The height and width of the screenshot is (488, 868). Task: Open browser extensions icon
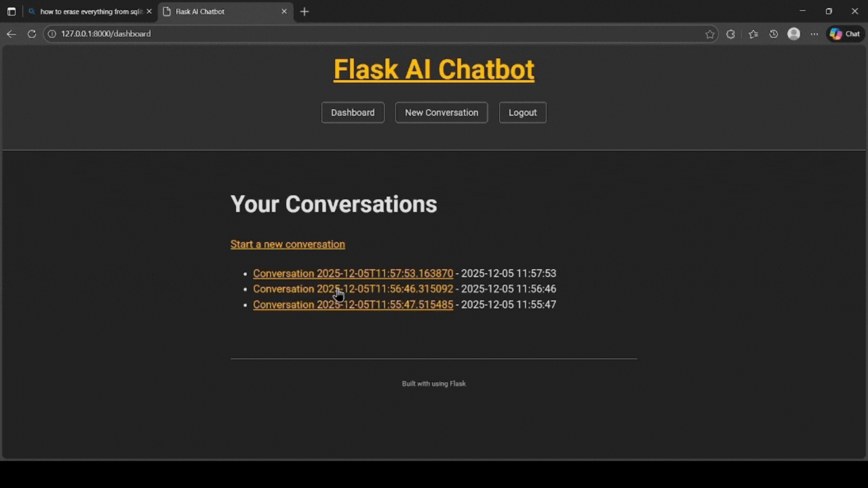point(730,34)
